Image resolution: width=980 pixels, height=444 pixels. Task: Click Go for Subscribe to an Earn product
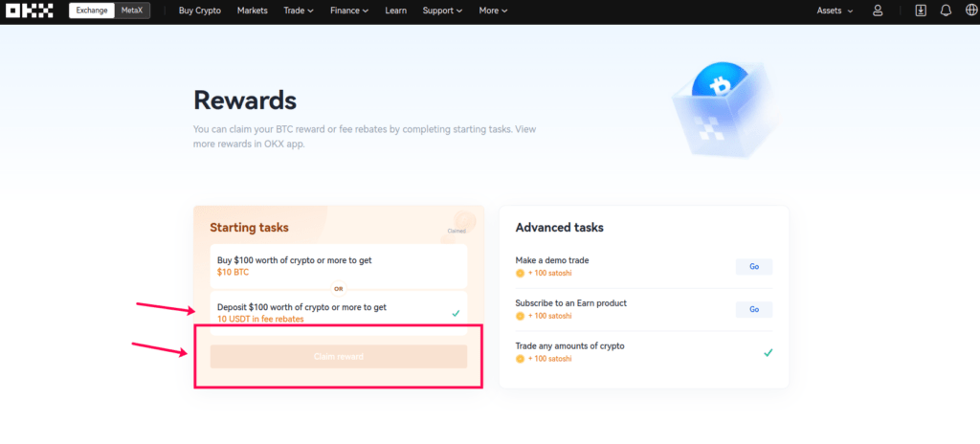click(754, 309)
